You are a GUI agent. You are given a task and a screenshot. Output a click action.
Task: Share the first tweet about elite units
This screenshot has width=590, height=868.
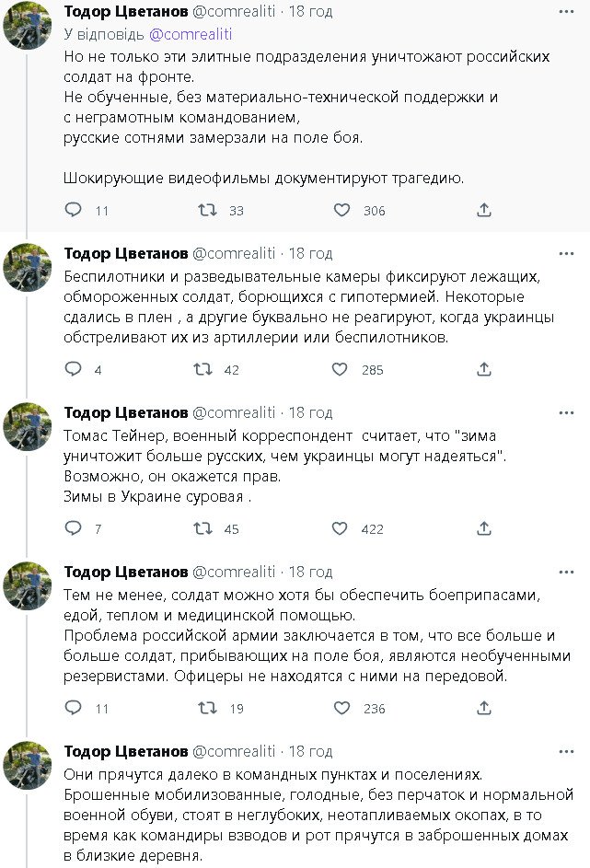[484, 211]
